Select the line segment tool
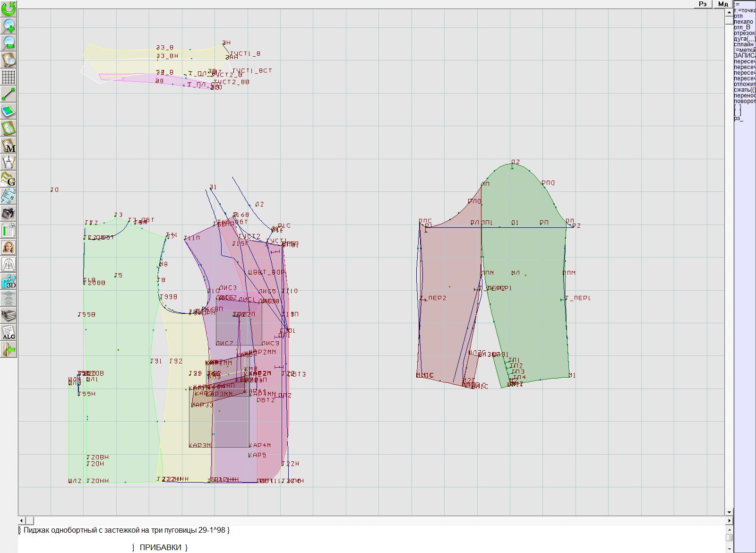 click(9, 94)
